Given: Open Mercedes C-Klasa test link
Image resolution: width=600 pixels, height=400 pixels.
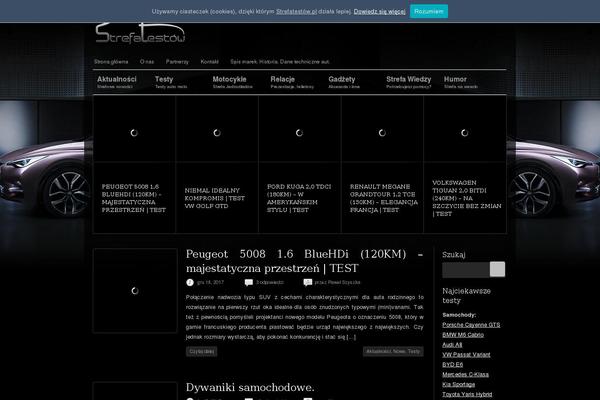Looking at the screenshot, I should click(465, 375).
